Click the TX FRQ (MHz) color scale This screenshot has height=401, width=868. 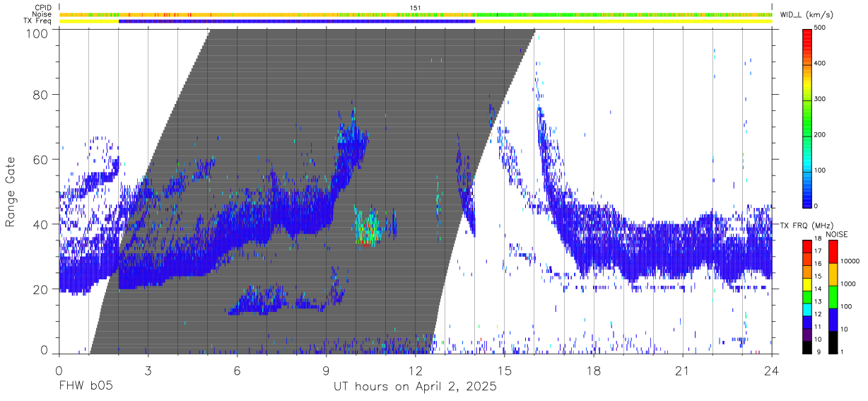click(807, 296)
